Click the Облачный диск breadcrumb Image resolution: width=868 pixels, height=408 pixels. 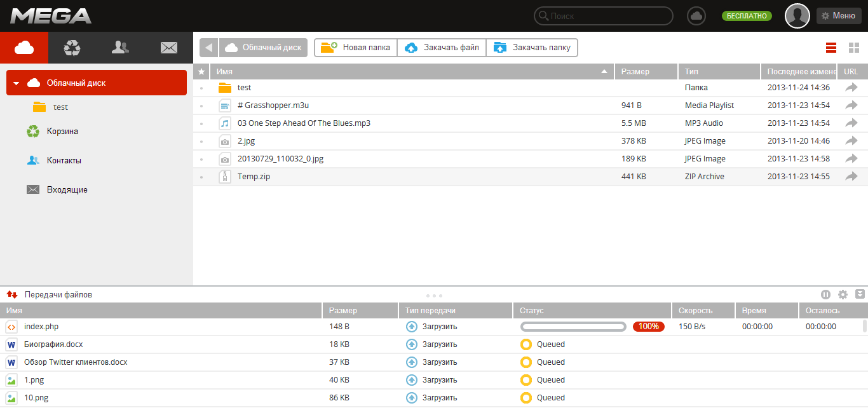(264, 48)
